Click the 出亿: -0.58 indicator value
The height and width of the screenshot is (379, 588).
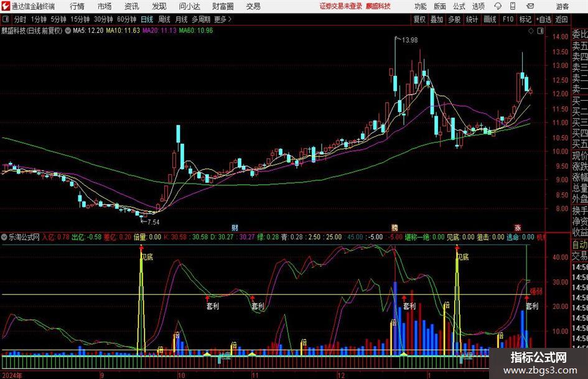(x=86, y=237)
